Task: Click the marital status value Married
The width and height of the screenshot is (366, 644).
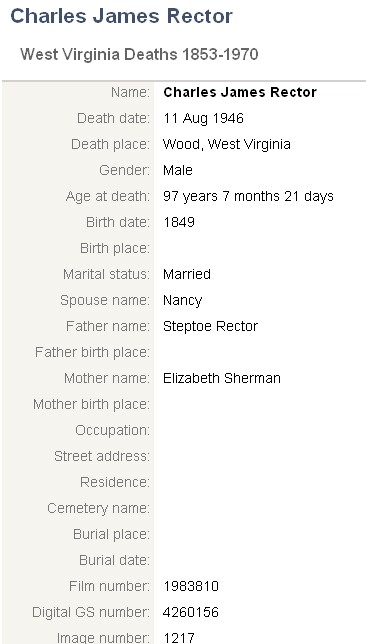Action: point(187,274)
